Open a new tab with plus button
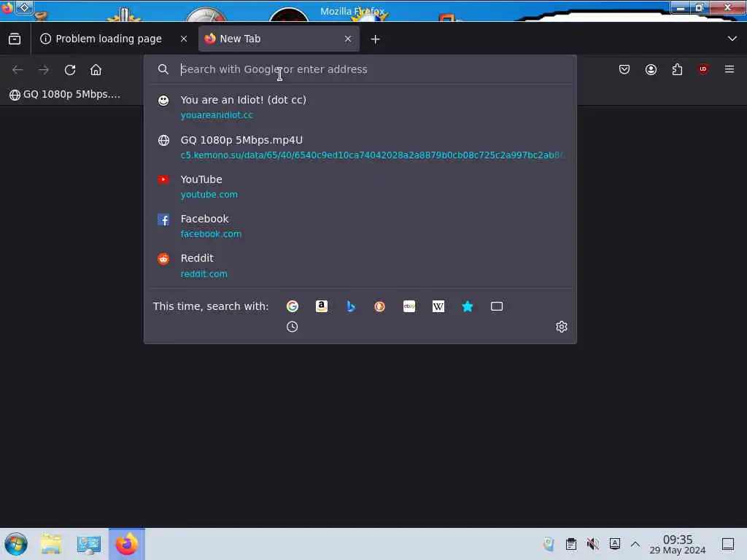Viewport: 747px width, 560px height. pyautogui.click(x=376, y=39)
